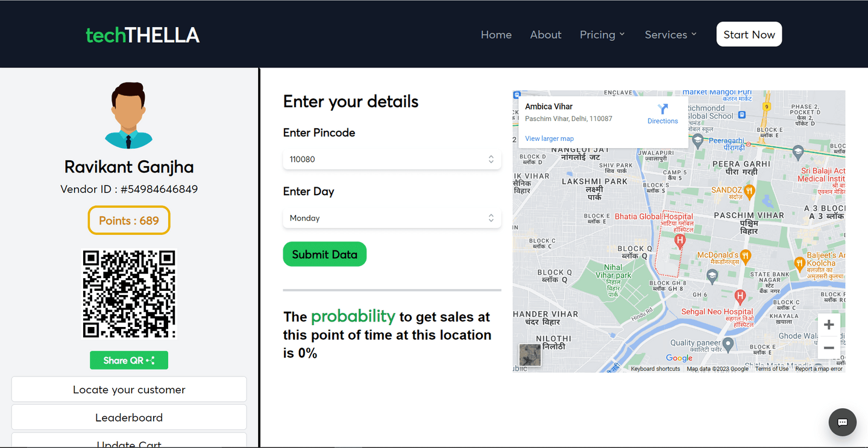Expand the Pricing dropdown menu
The image size is (868, 448).
coord(602,35)
